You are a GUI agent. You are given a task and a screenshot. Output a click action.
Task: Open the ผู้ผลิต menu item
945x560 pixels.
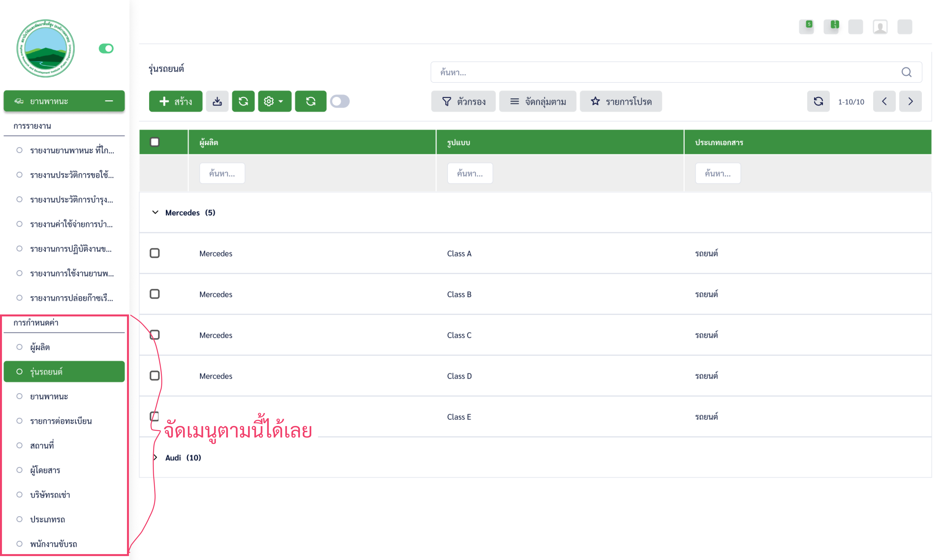click(40, 347)
